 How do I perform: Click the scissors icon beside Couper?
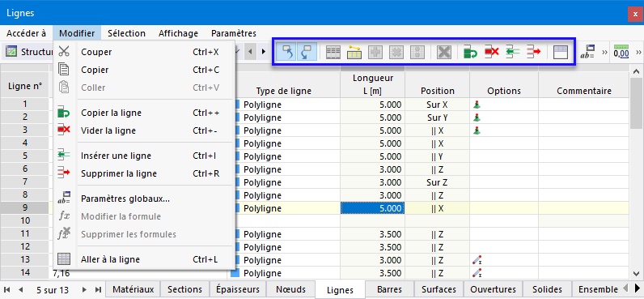[x=64, y=52]
